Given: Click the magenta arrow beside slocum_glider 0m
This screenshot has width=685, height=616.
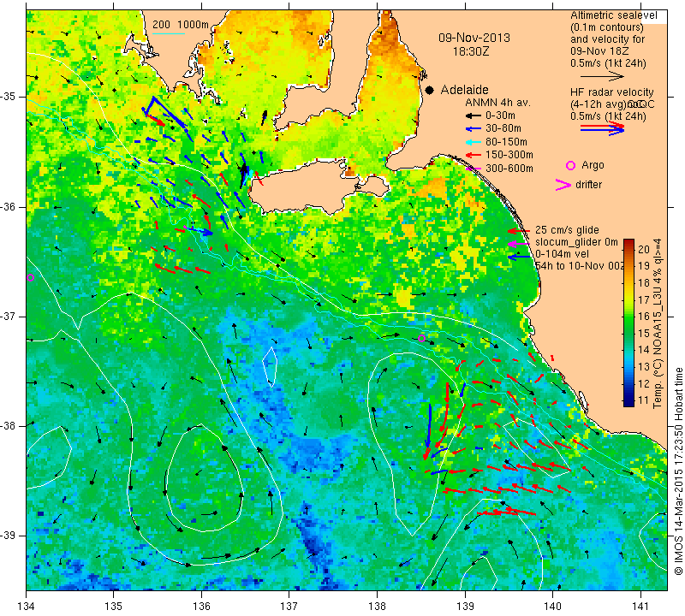Looking at the screenshot, I should point(519,243).
